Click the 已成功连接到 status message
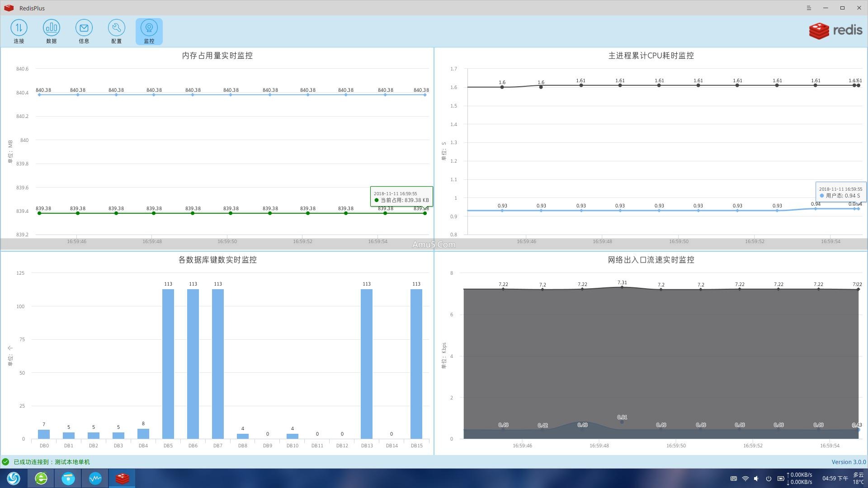Image resolution: width=868 pixels, height=488 pixels. 52,462
